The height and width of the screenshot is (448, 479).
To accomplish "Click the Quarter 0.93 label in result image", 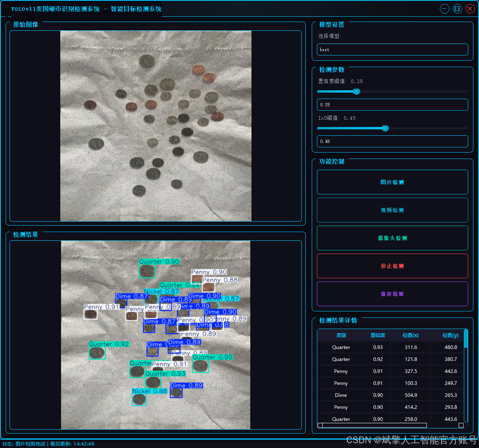I will 165,374.
